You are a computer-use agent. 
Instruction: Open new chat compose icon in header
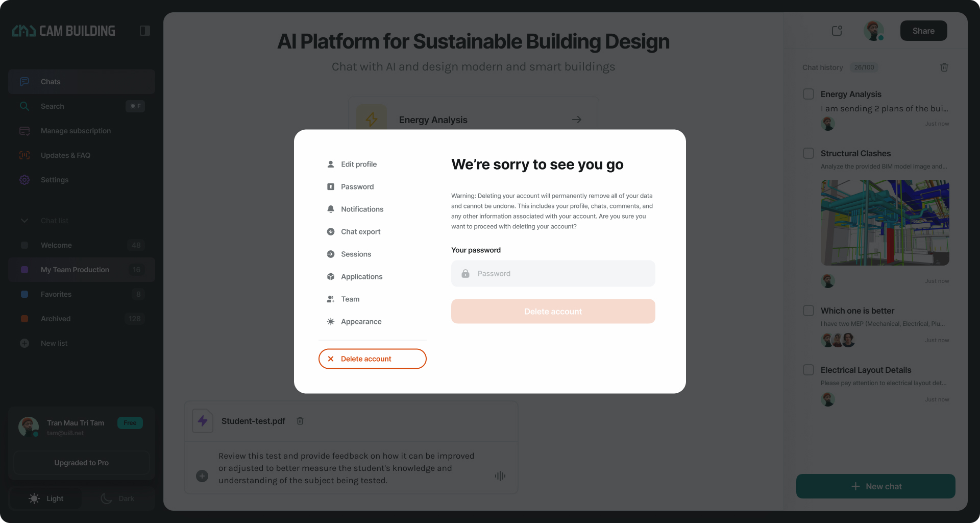[837, 31]
